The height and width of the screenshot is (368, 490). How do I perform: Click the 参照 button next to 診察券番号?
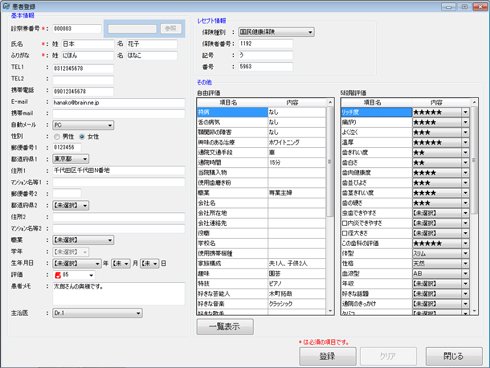tap(170, 29)
